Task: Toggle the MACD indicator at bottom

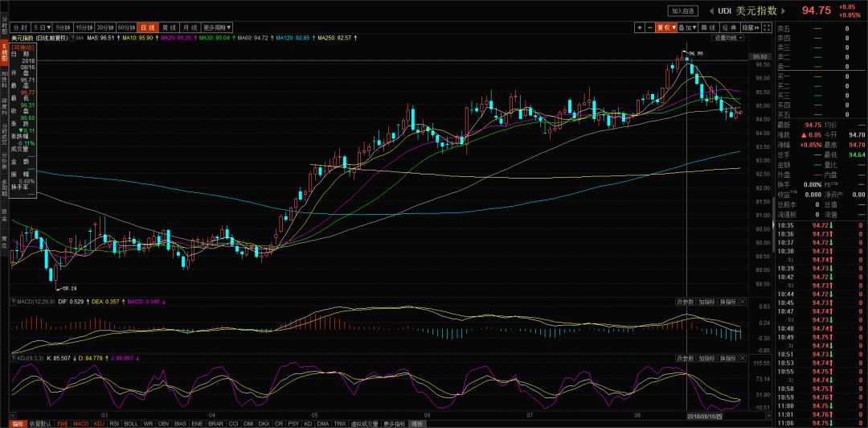Action: [x=80, y=423]
